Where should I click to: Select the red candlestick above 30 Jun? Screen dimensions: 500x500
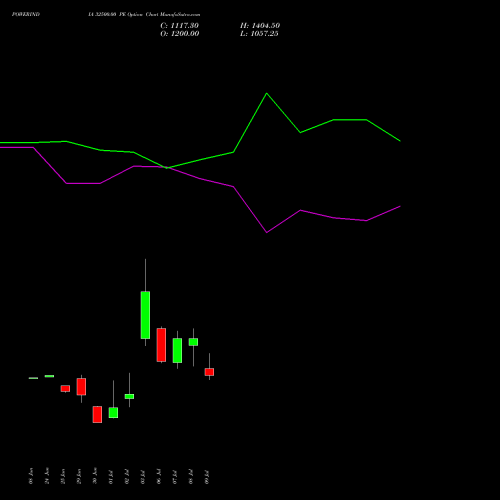[97, 414]
